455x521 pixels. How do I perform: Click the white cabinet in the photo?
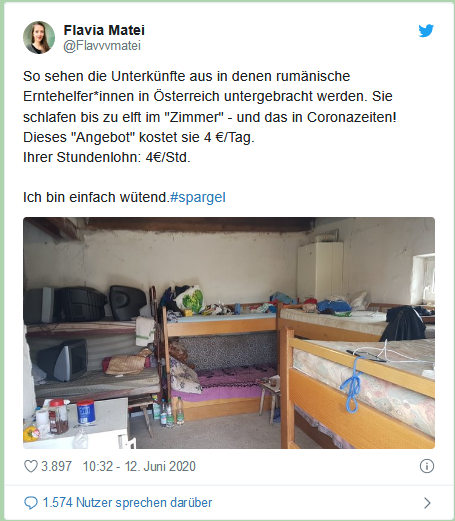(320, 271)
